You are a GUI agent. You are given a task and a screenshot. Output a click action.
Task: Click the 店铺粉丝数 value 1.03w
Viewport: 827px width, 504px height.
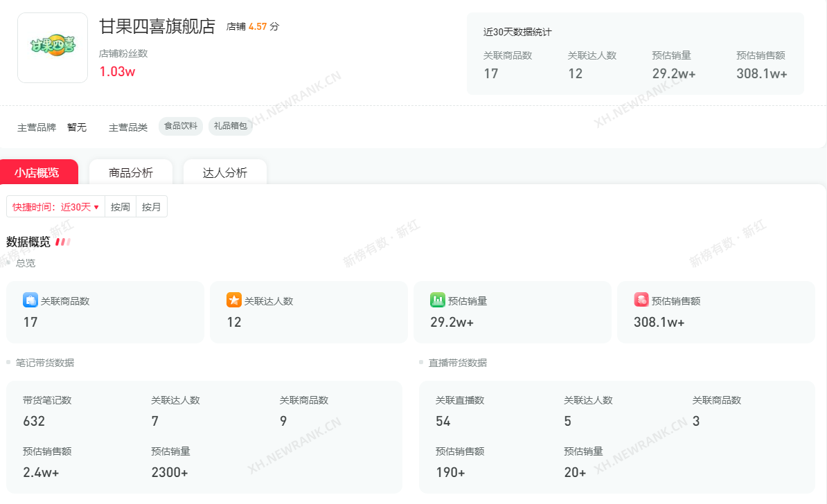click(117, 71)
